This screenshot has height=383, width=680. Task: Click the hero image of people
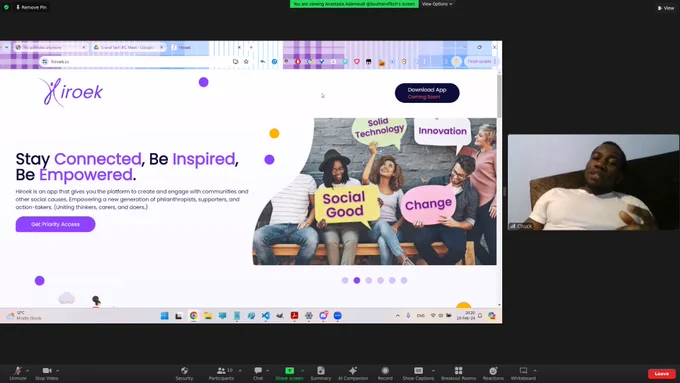[375, 191]
